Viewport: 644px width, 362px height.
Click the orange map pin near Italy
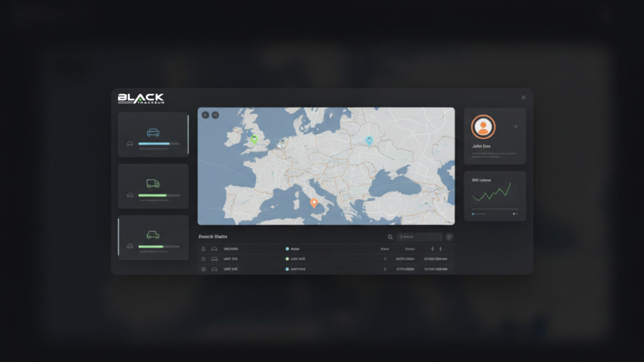[314, 203]
